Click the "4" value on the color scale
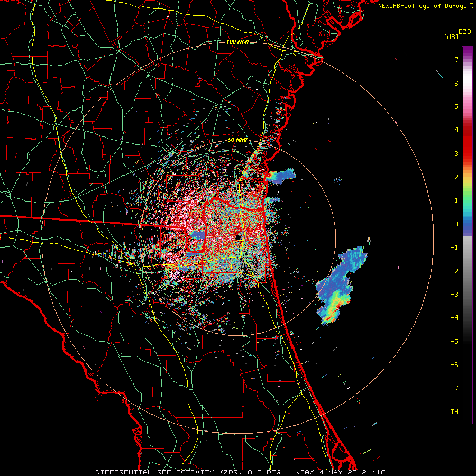476x476 pixels. coord(456,130)
